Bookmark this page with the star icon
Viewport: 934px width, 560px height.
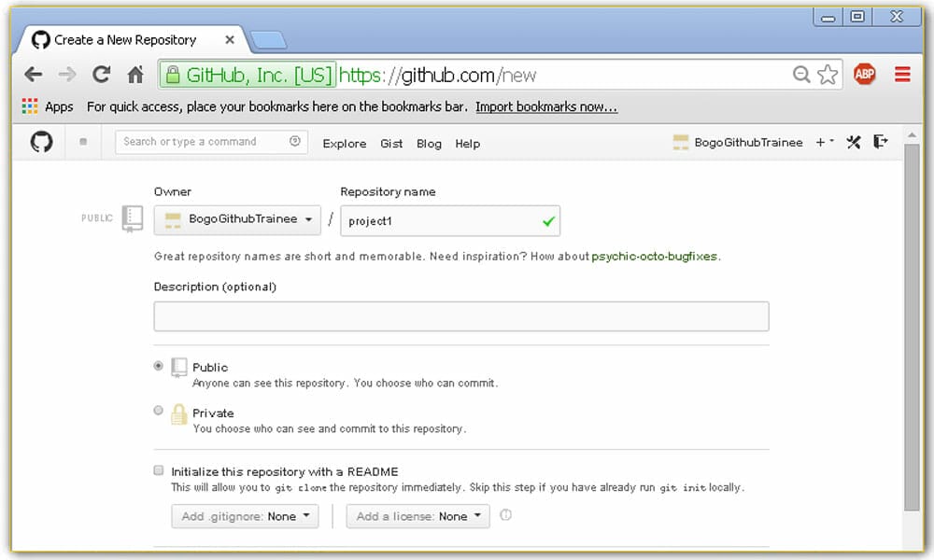pyautogui.click(x=828, y=75)
